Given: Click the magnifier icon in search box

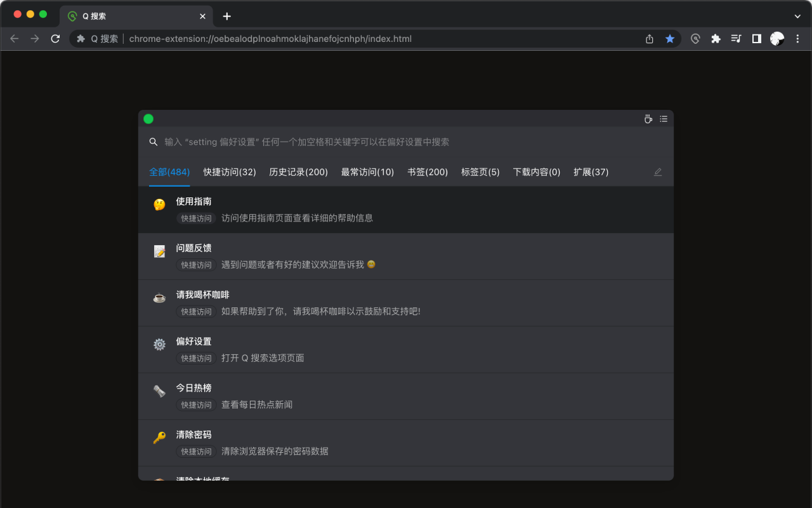Looking at the screenshot, I should coord(154,142).
